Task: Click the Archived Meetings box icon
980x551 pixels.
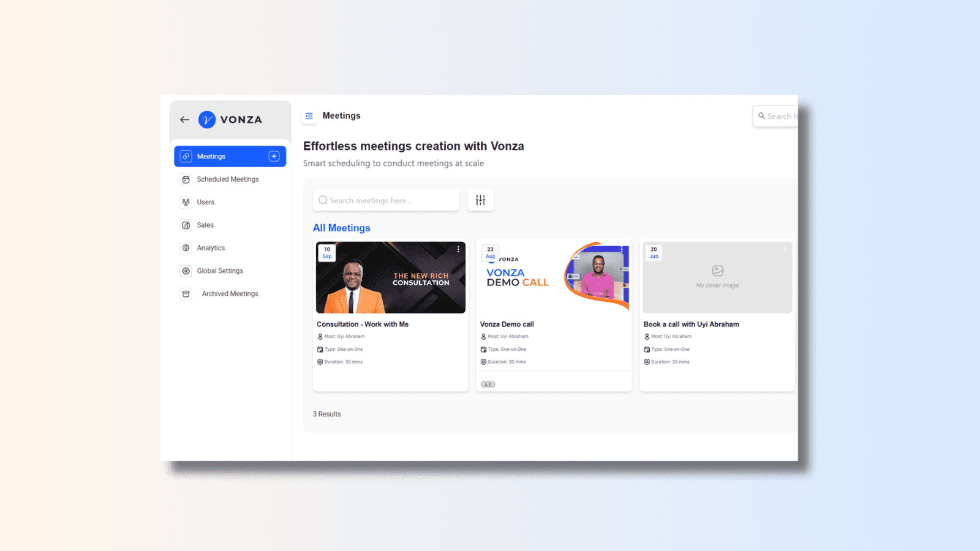Action: click(x=186, y=294)
